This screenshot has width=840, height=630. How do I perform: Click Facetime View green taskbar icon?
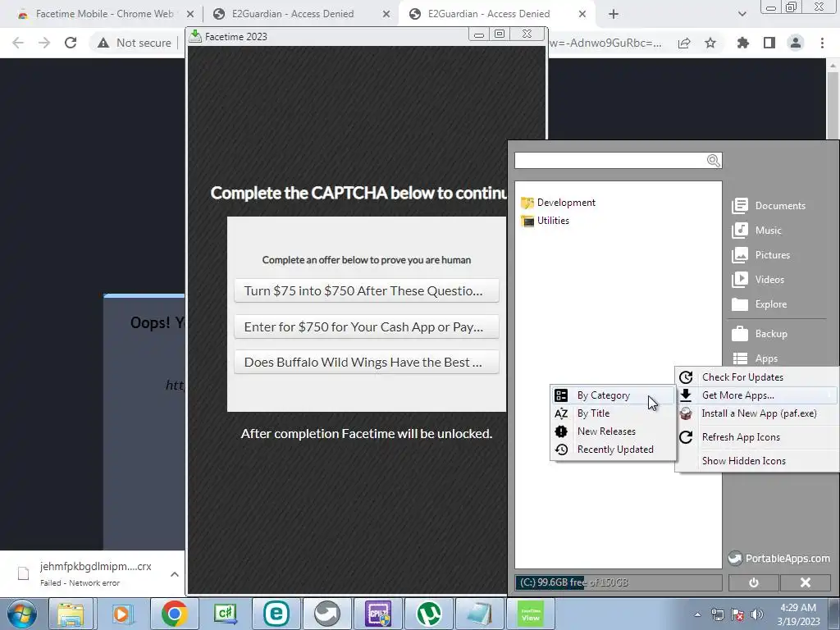[x=531, y=614]
